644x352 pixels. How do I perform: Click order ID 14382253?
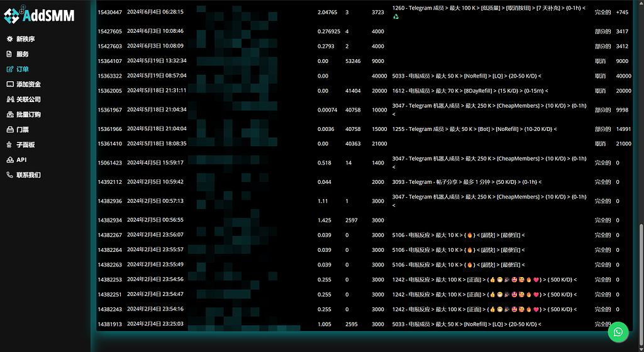109,280
